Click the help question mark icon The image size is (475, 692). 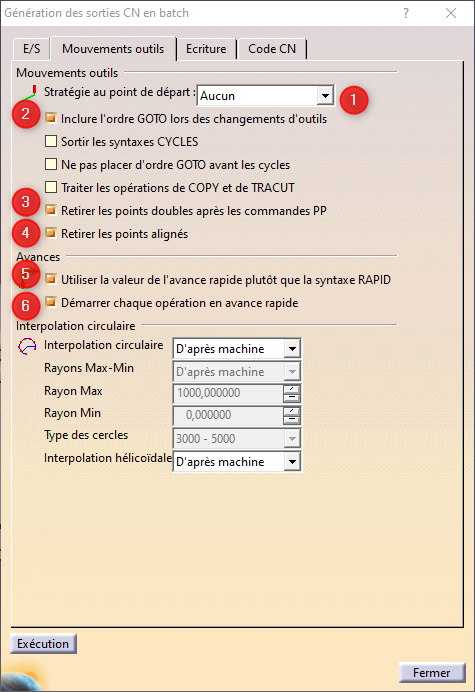(x=406, y=13)
